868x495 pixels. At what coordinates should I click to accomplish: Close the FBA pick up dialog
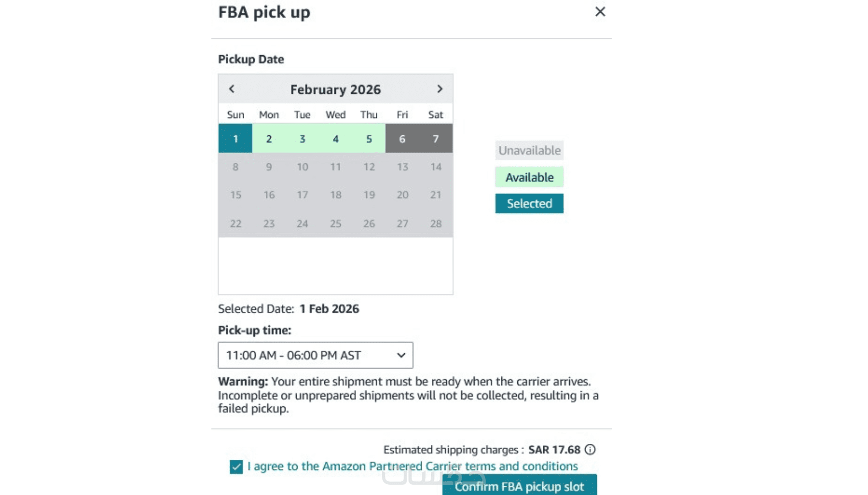[600, 12]
